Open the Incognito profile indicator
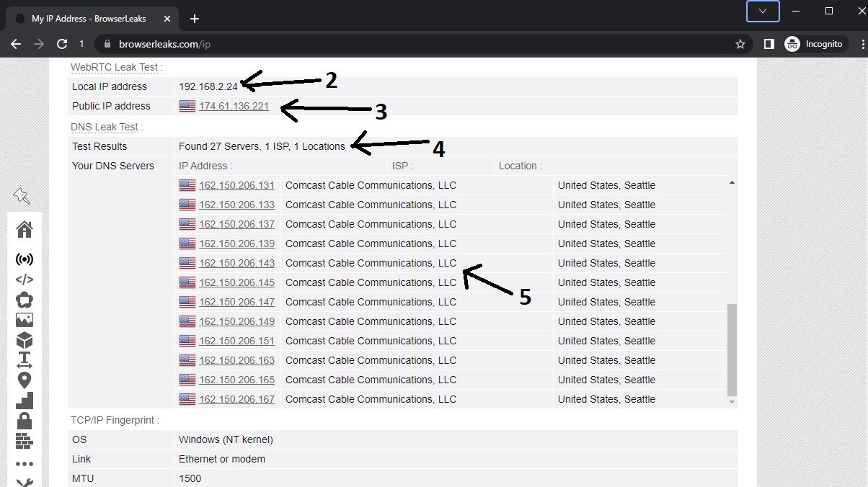Screen dimensions: 868x487 [x=814, y=44]
